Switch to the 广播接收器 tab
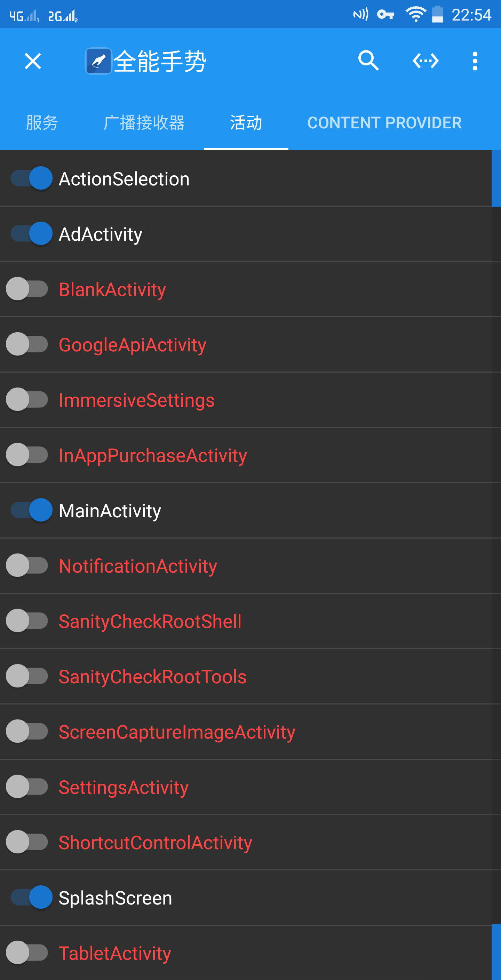The height and width of the screenshot is (980, 501). coord(144,122)
